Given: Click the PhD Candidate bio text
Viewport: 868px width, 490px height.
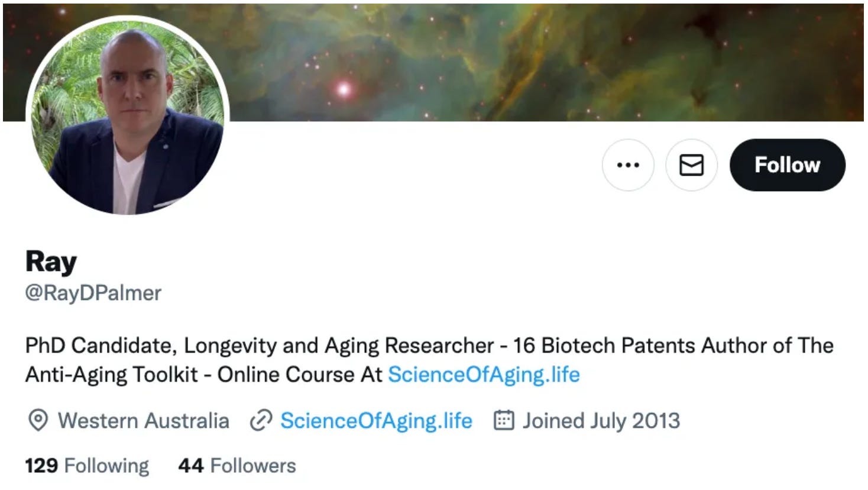Looking at the screenshot, I should point(101,346).
